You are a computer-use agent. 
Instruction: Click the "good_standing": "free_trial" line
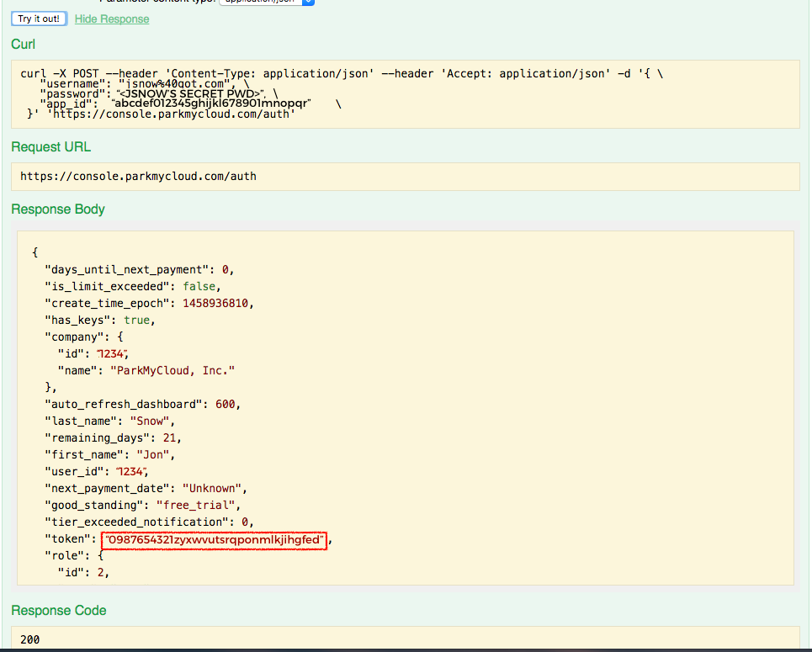click(142, 506)
